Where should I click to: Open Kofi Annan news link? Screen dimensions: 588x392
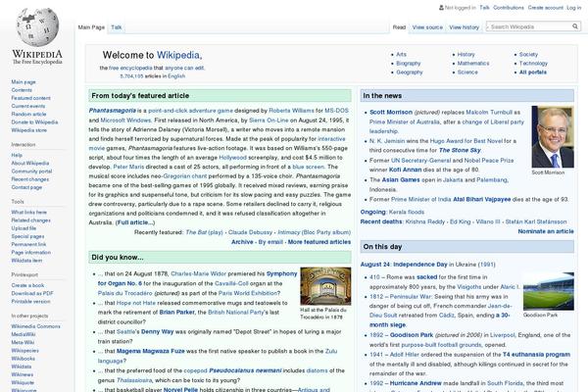(x=406, y=170)
